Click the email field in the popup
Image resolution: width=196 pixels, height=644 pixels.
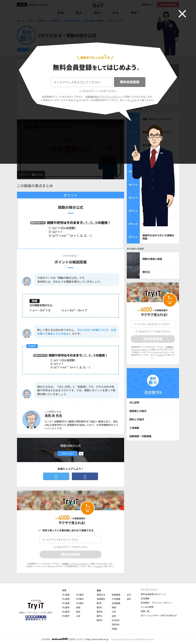(82, 82)
